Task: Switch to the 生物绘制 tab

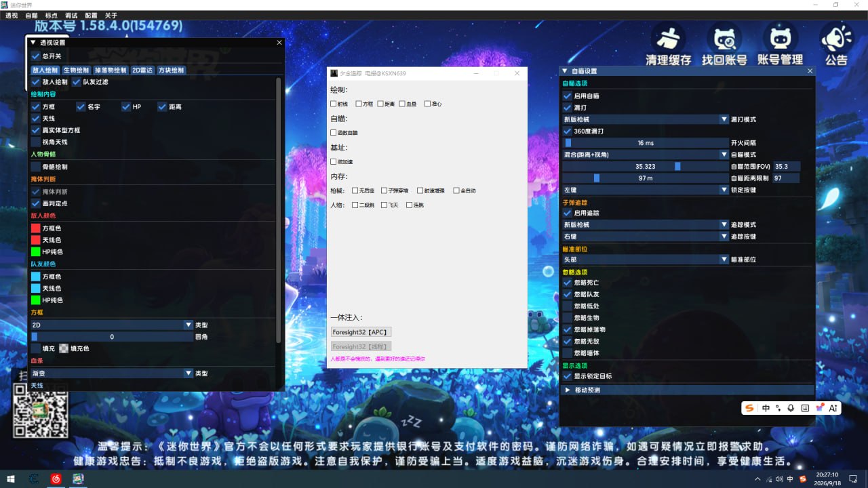Action: [76, 70]
